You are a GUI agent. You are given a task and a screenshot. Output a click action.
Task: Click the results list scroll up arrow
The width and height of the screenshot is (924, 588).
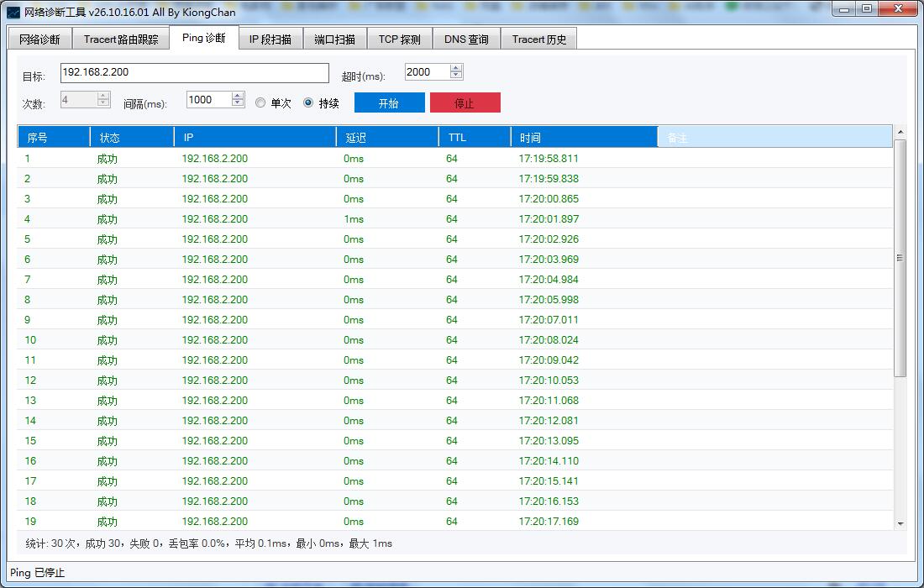(900, 132)
